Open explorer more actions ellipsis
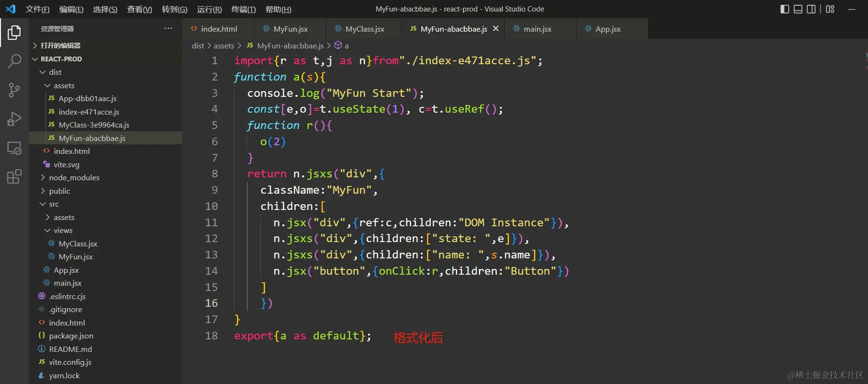Screen dimensions: 868x384 pyautogui.click(x=168, y=29)
